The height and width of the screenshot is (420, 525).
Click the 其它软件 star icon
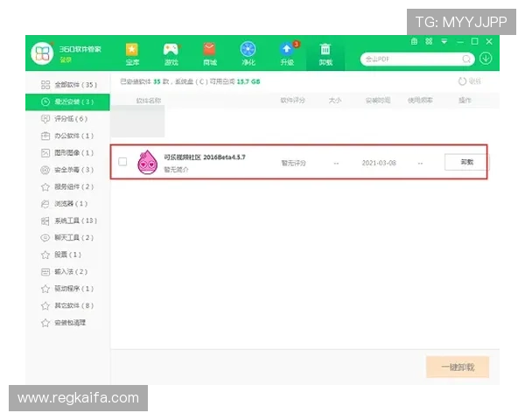pos(45,305)
